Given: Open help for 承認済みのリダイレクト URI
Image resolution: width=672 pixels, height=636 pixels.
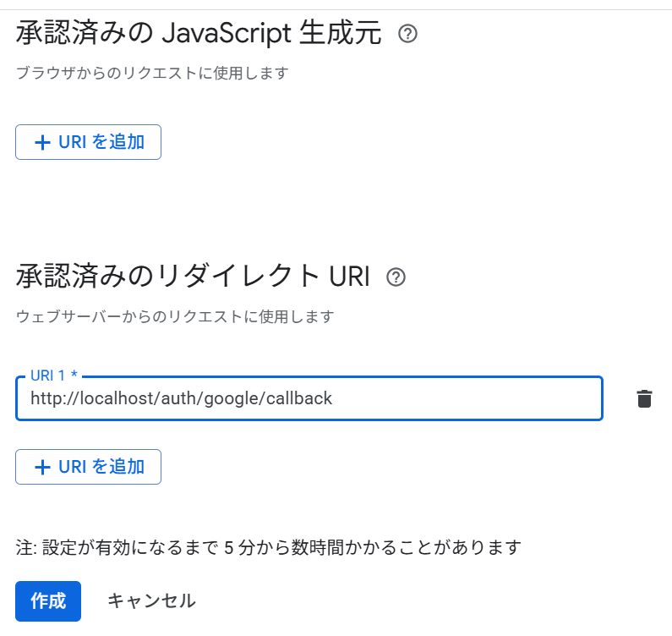Looking at the screenshot, I should [x=396, y=277].
